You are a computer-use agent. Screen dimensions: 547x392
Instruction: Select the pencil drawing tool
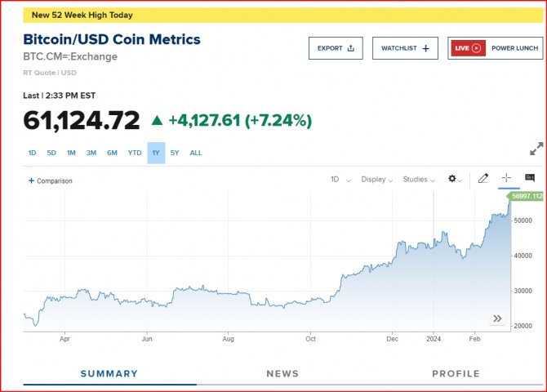(x=483, y=179)
